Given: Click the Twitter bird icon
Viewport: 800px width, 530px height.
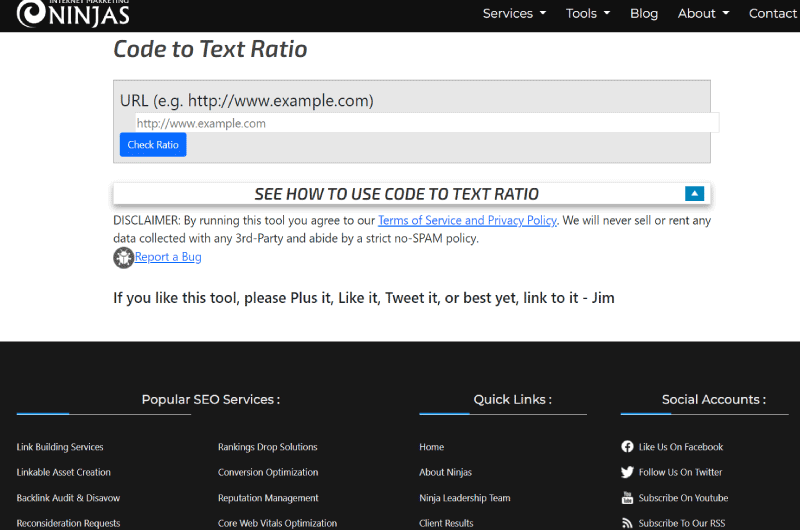Looking at the screenshot, I should tap(627, 472).
